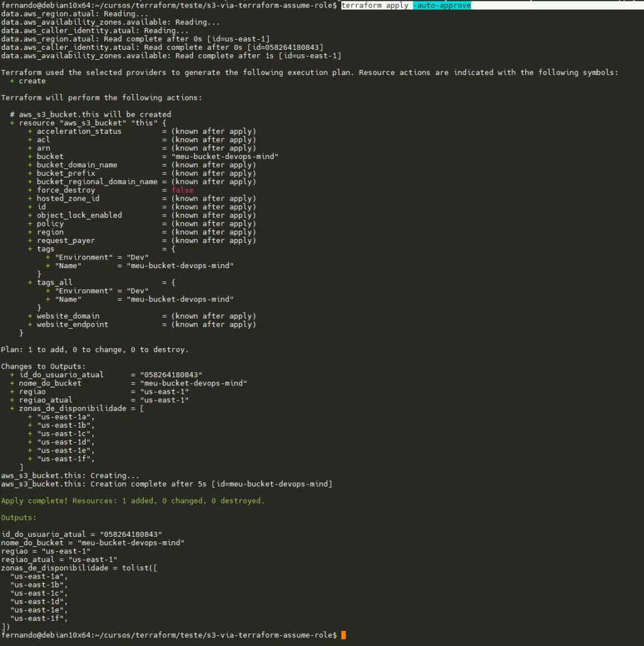The height and width of the screenshot is (646, 644).
Task: Click the 'Terraform will perform the following actions' line
Action: point(102,98)
